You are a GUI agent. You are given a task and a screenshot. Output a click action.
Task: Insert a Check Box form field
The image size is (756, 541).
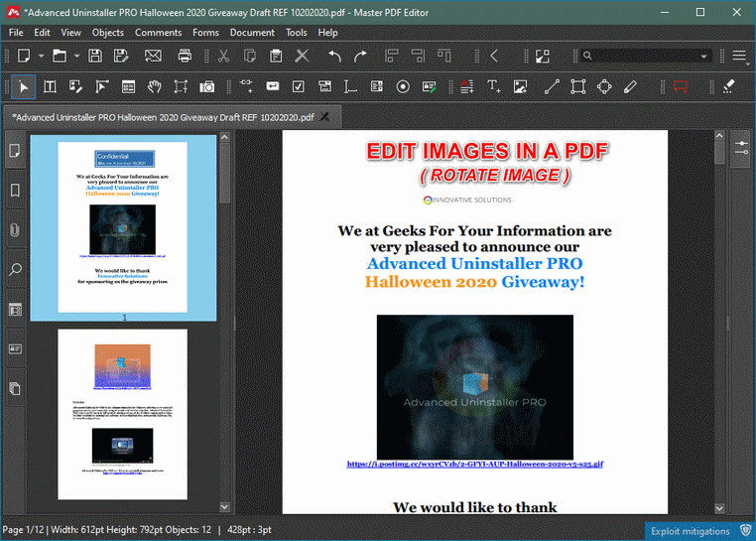point(299,87)
